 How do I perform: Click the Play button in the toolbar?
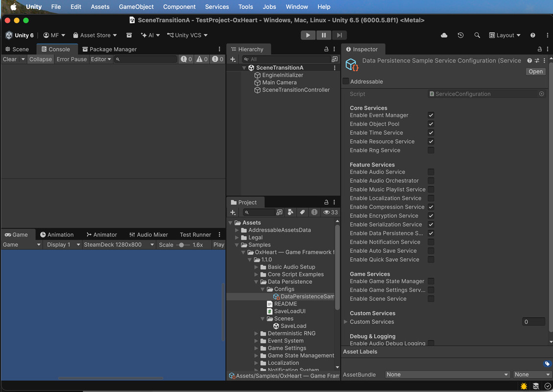pos(308,35)
